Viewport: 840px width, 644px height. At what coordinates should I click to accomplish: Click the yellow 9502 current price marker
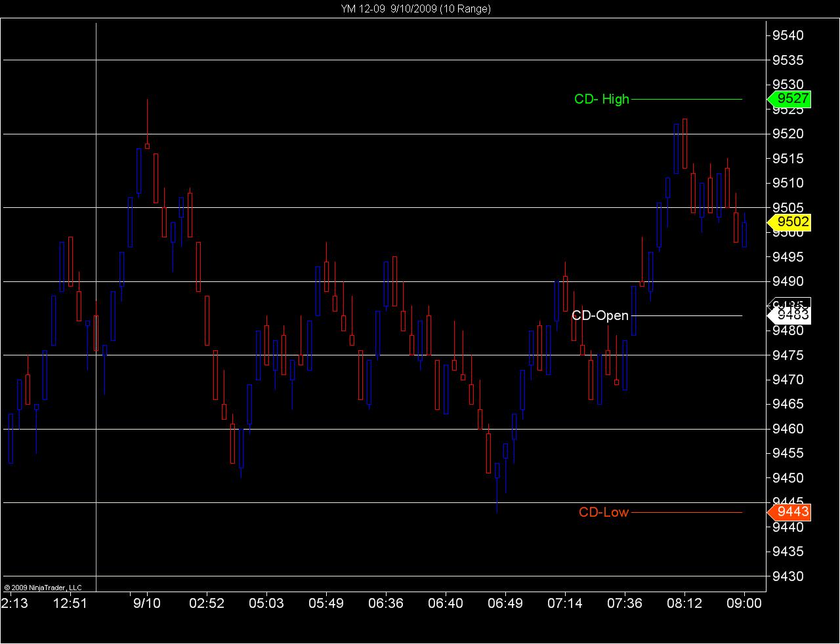coord(789,222)
